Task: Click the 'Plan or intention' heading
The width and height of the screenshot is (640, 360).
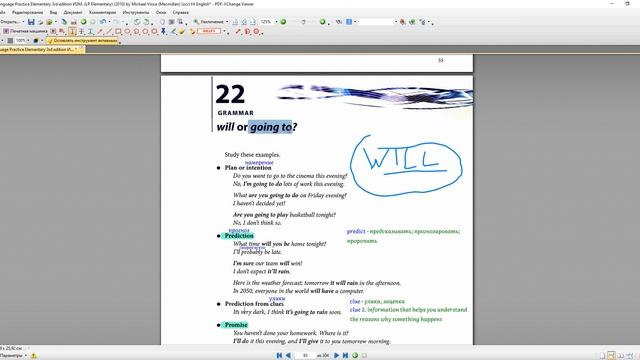Action: tap(248, 168)
